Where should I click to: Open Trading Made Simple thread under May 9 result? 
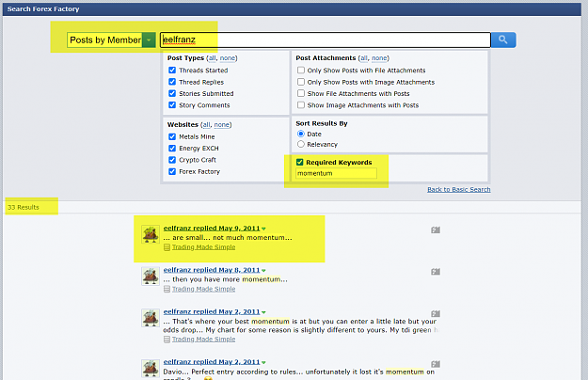click(x=203, y=247)
